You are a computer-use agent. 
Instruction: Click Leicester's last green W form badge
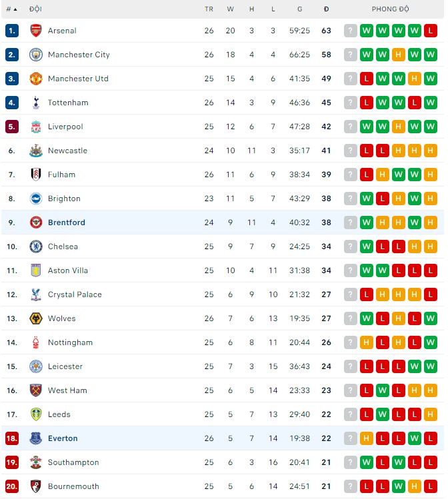click(x=431, y=366)
